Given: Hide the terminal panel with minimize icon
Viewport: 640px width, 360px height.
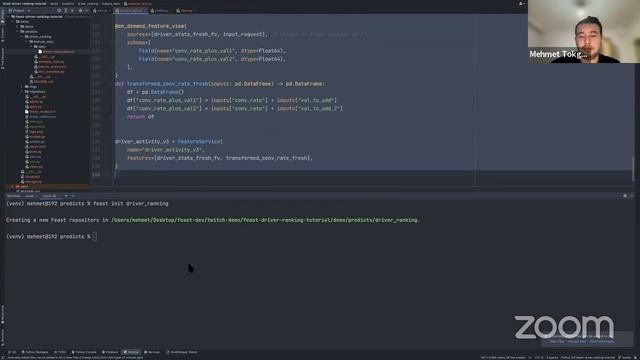Looking at the screenshot, I should [631, 196].
